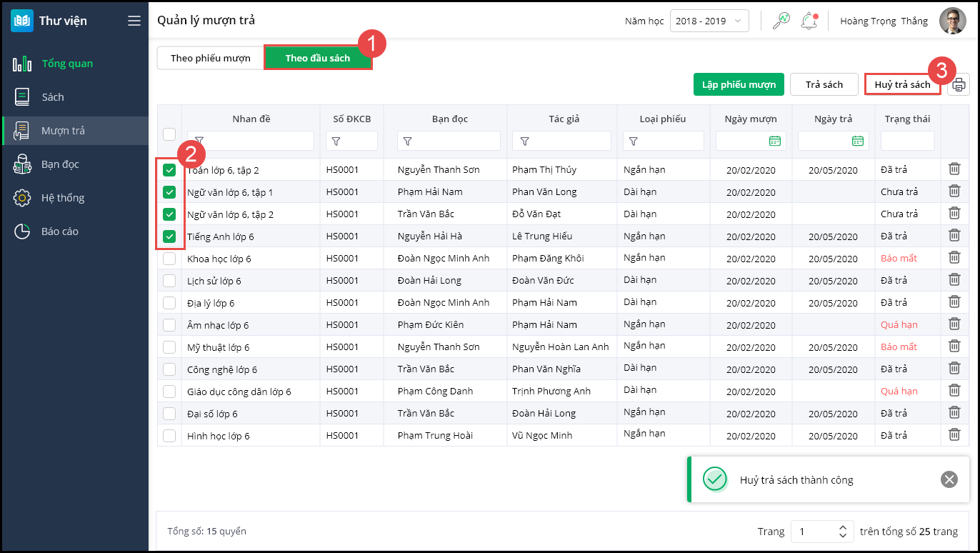The height and width of the screenshot is (553, 980).
Task: Uncheck the Ngữ văn lớp 6, tập 1 checkbox
Action: click(169, 192)
